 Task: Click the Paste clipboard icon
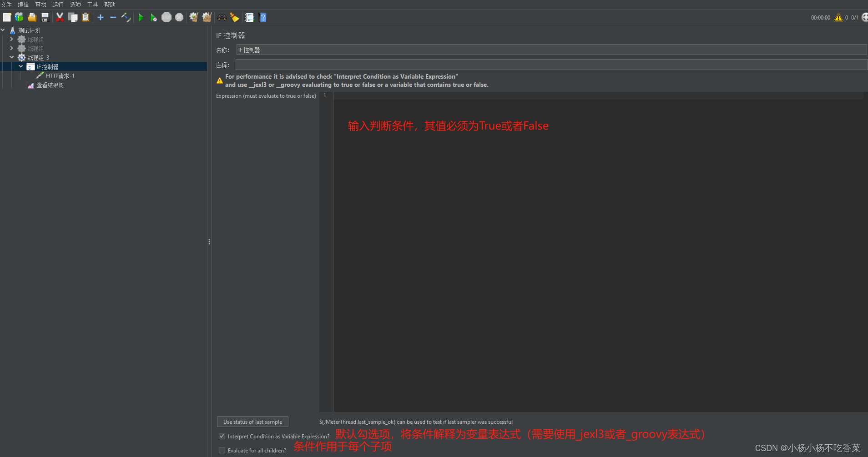click(86, 17)
